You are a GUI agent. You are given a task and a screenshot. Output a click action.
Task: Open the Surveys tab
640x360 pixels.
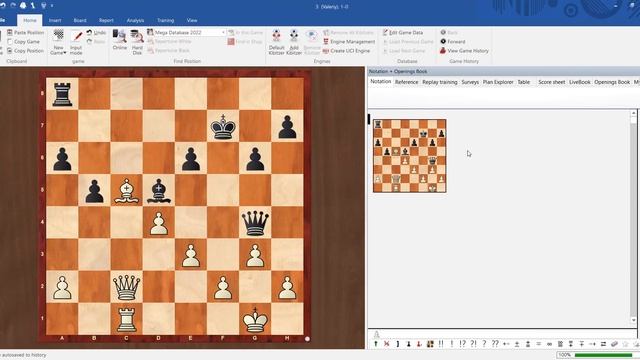coord(470,82)
